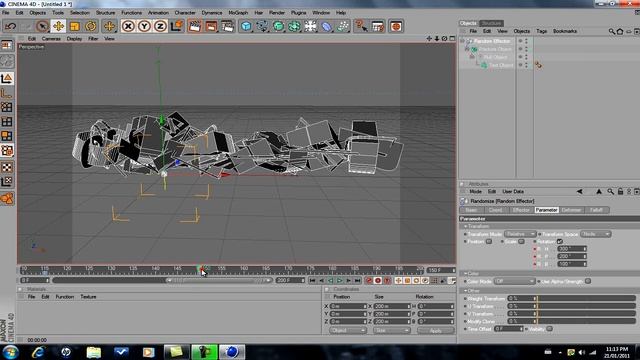Image resolution: width=640 pixels, height=360 pixels.
Task: Select the Texture Axis mode icon in left sidebar
Action: (x=7, y=182)
